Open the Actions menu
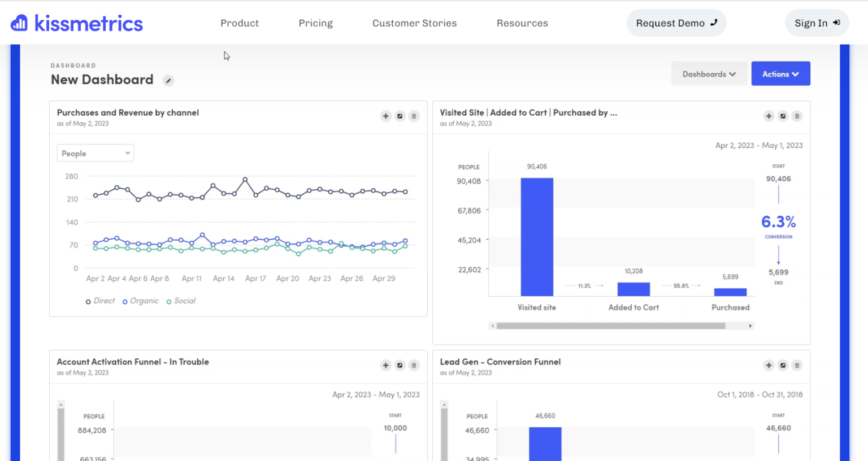868x461 pixels. (x=780, y=73)
